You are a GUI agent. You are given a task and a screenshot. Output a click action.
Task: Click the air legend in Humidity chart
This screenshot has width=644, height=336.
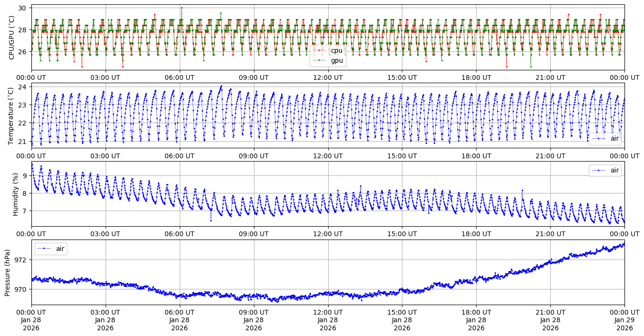tap(605, 170)
